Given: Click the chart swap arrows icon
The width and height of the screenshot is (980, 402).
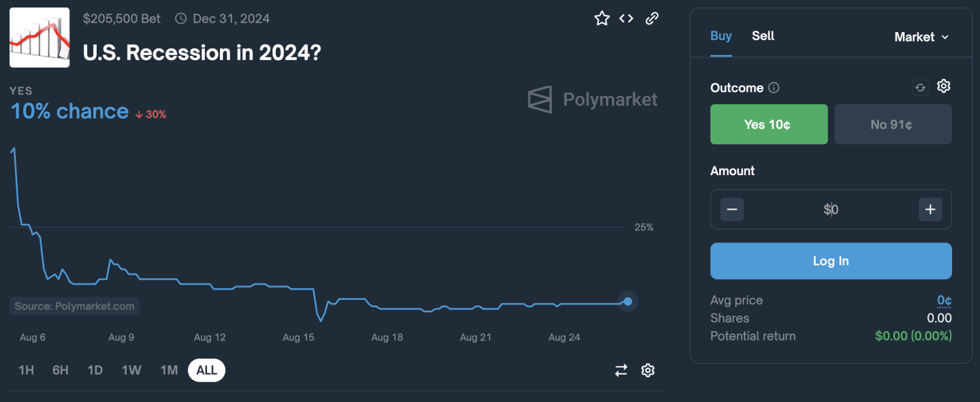Looking at the screenshot, I should pyautogui.click(x=621, y=370).
